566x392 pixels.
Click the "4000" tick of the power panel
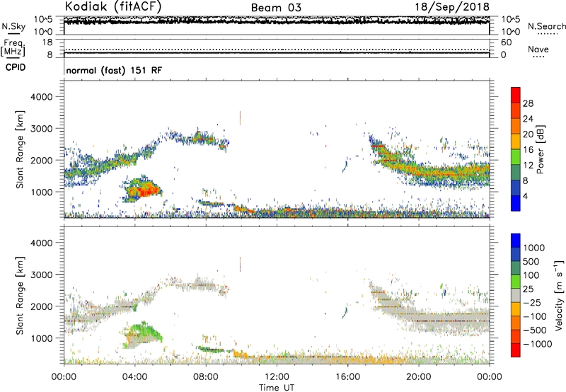coord(41,97)
